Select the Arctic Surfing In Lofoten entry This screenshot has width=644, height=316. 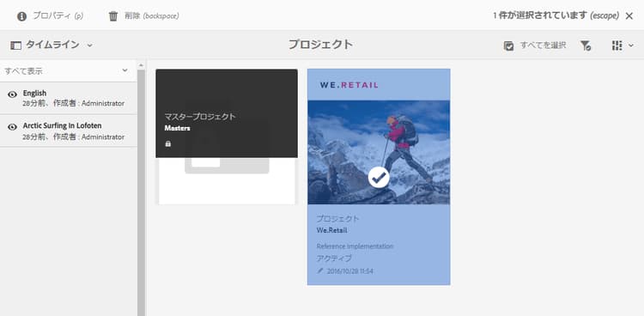coord(68,131)
